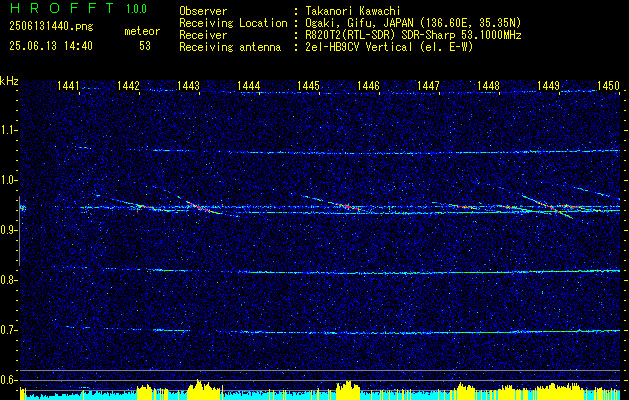The height and width of the screenshot is (400, 629).
Task: Select the receiver value R820T2(RTL-SDR) SDR-Sharp 53.1000MHz
Action: pos(413,35)
